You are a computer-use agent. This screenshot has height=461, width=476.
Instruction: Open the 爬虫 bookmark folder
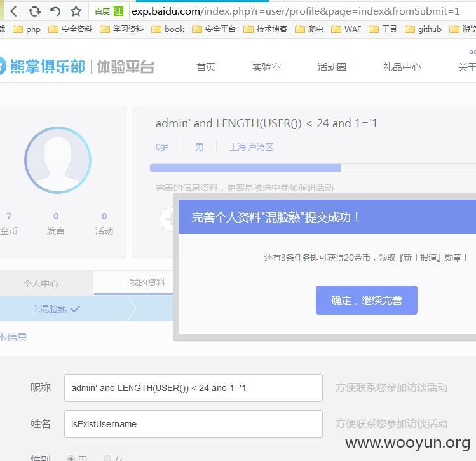[x=309, y=29]
